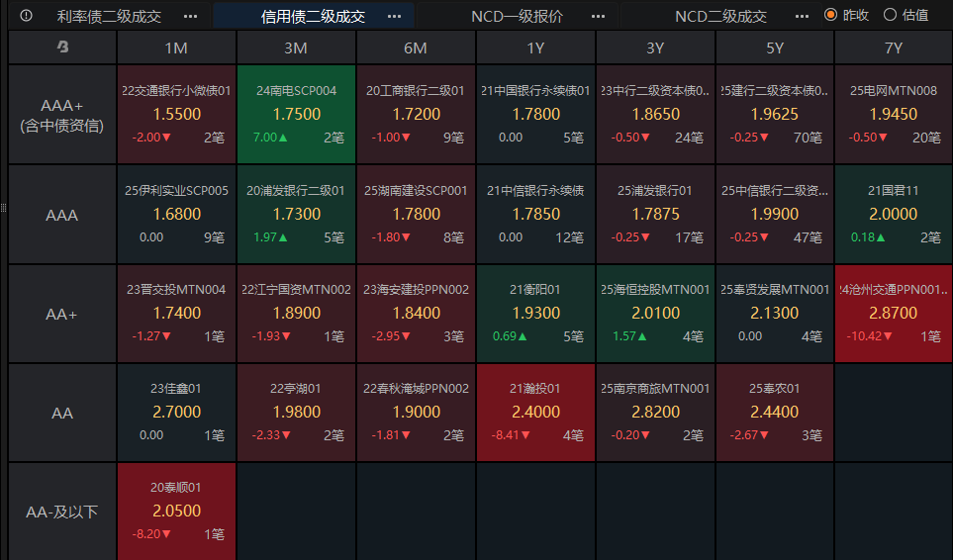Select the AAA rating row header
Image resolution: width=953 pixels, height=560 pixels.
point(62,215)
